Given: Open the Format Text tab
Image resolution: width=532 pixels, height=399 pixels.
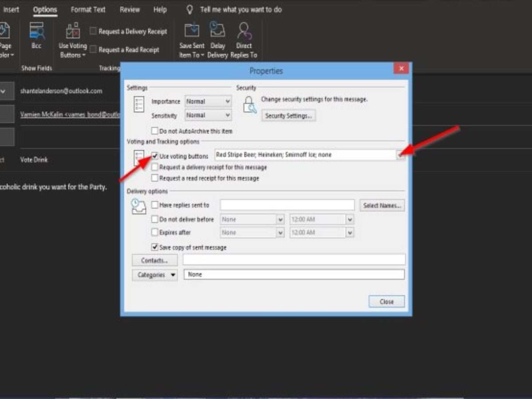Looking at the screenshot, I should (x=88, y=9).
